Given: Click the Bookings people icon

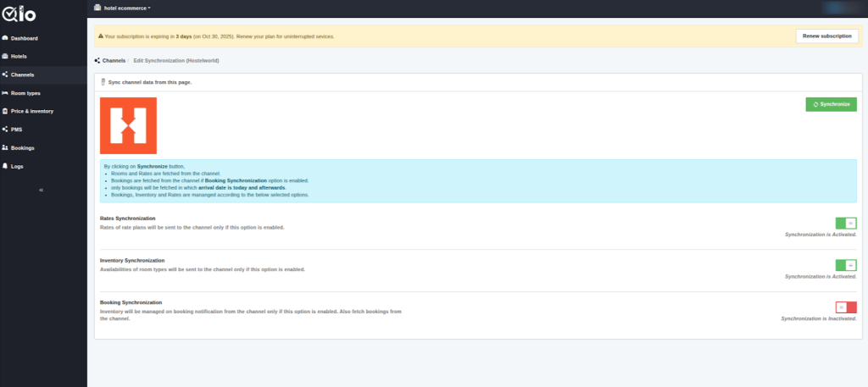Looking at the screenshot, I should coord(5,148).
